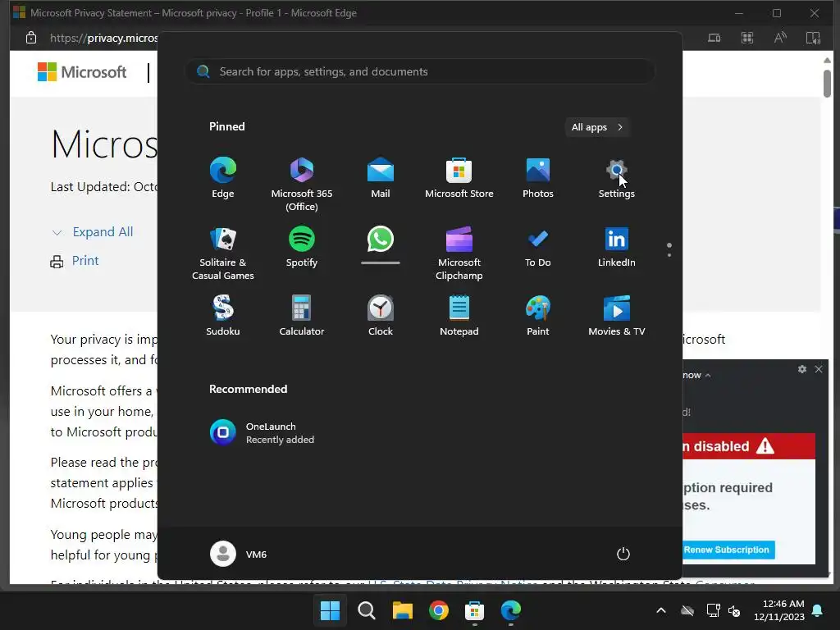Launch Sudoku game
This screenshot has height=630, width=840.
(223, 316)
